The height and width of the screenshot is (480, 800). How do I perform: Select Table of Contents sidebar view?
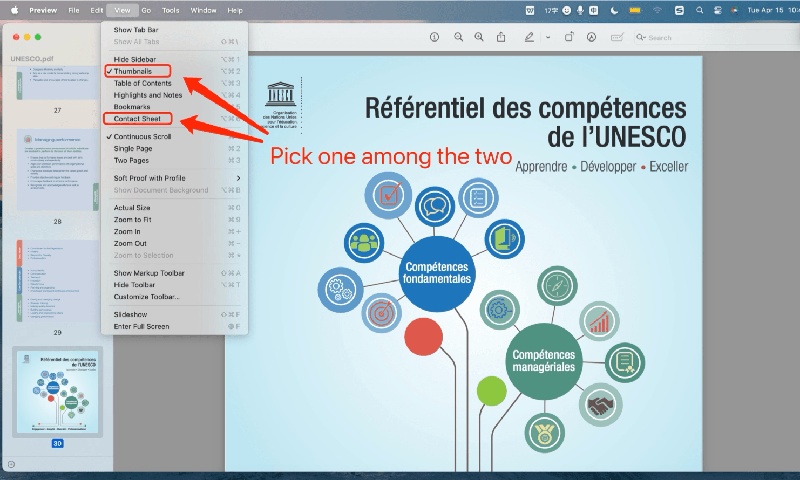pos(174,83)
